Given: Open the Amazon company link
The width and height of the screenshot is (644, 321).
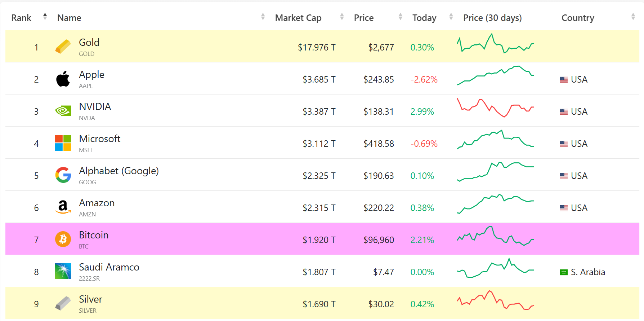Looking at the screenshot, I should [x=97, y=203].
